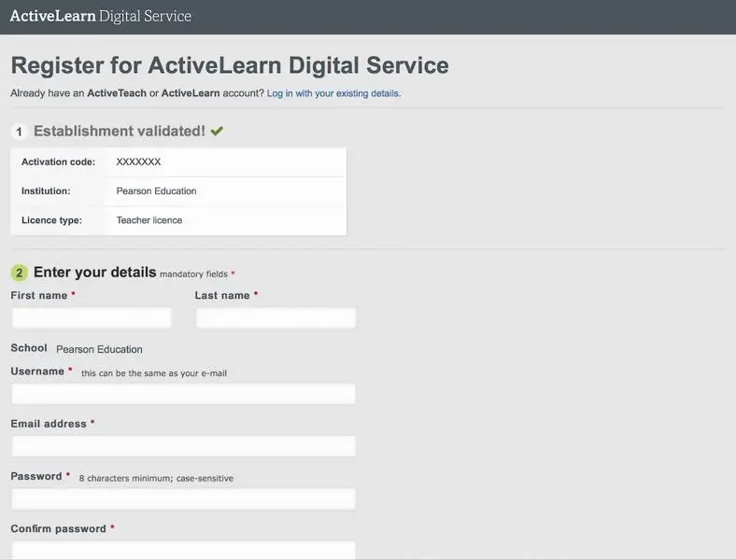Click the 'Register for ActiveLearn Digital Service' heading
The width and height of the screenshot is (736, 560).
(230, 65)
